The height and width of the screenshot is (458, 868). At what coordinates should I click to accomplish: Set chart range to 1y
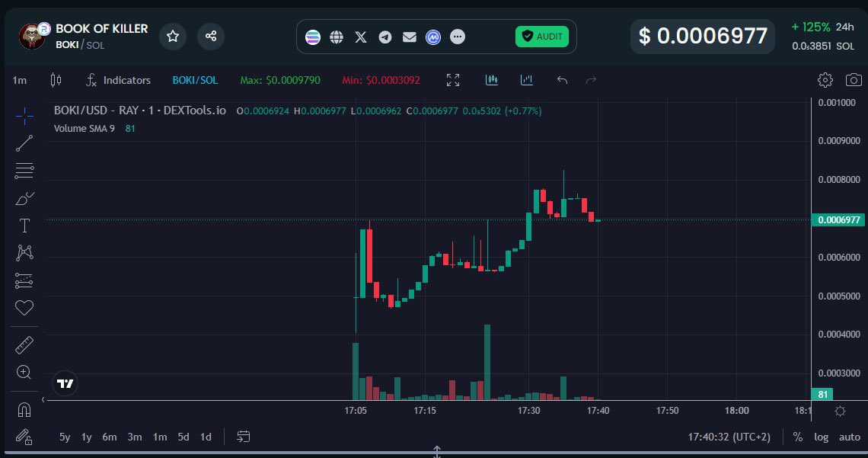tap(86, 437)
